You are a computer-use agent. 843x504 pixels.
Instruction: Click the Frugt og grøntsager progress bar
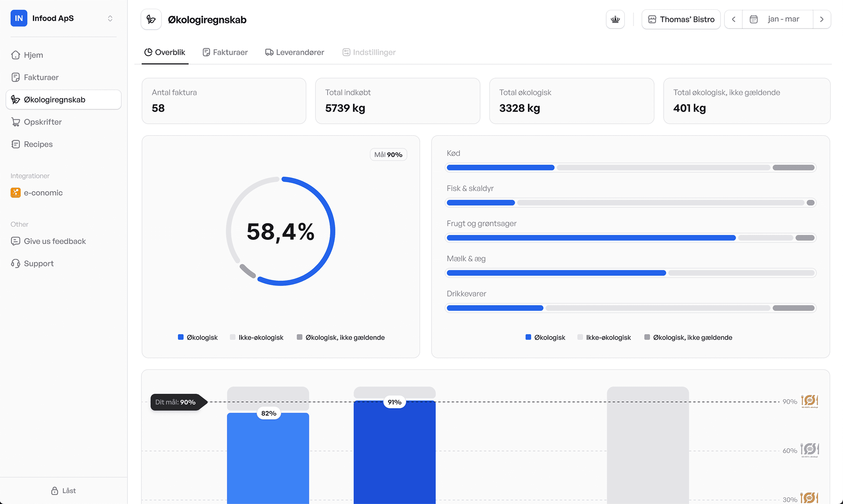630,238
